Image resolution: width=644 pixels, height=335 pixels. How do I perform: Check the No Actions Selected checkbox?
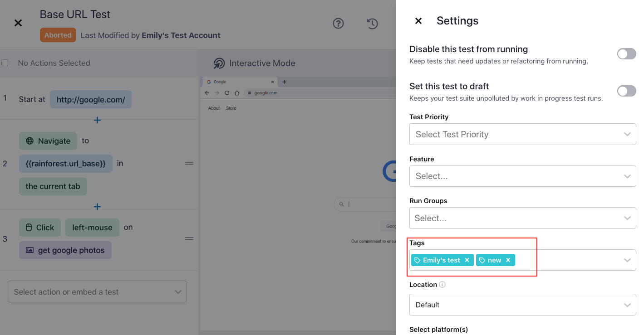tap(5, 63)
